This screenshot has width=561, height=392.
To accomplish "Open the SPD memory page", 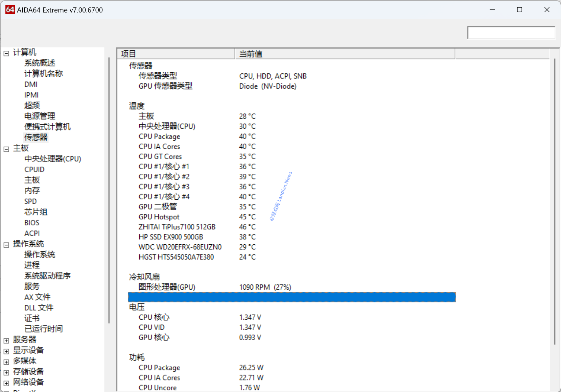I will [30, 201].
